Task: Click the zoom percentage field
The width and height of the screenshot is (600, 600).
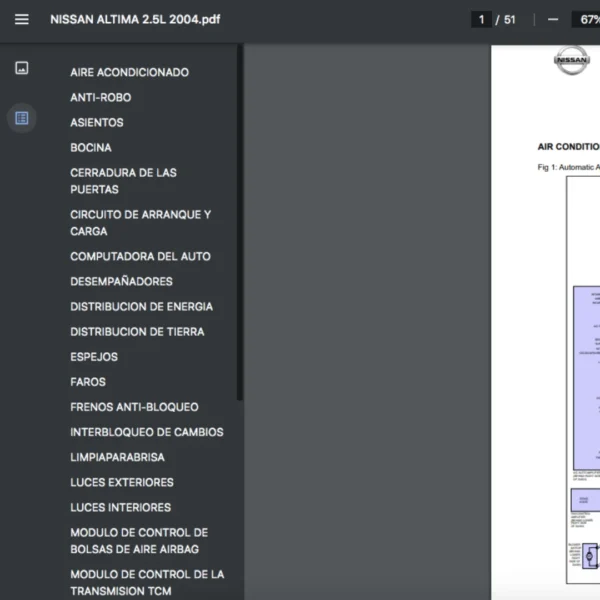Action: [586, 19]
